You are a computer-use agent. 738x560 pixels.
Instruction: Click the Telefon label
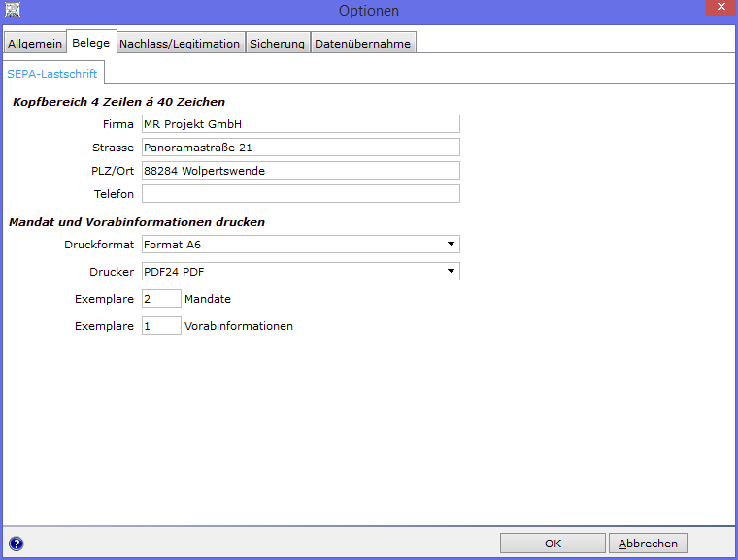114,194
